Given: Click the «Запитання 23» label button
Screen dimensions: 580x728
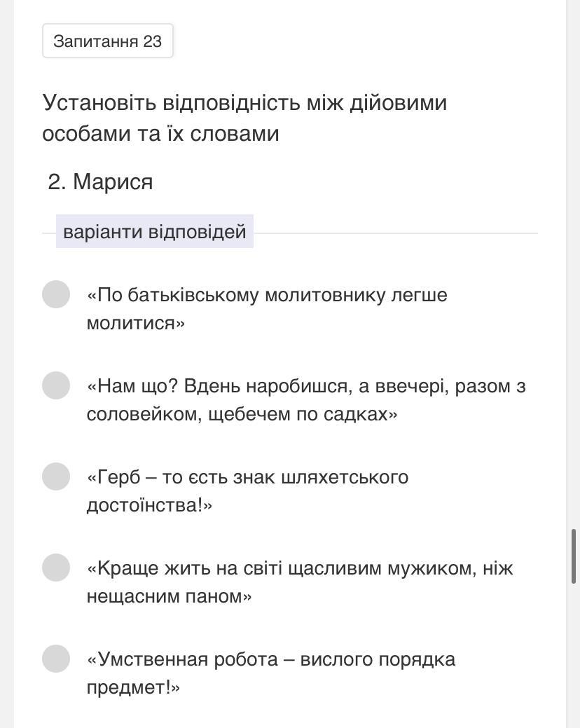Looking at the screenshot, I should (x=108, y=41).
